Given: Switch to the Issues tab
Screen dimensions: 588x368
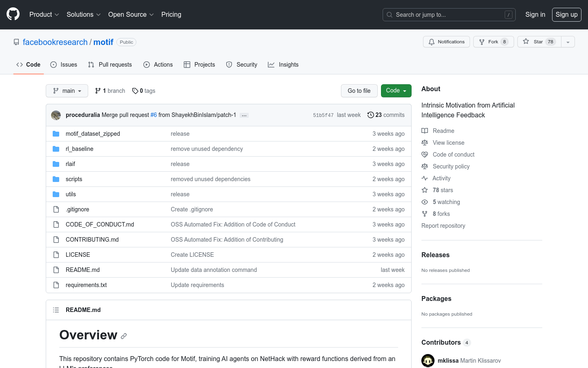Looking at the screenshot, I should [x=64, y=65].
